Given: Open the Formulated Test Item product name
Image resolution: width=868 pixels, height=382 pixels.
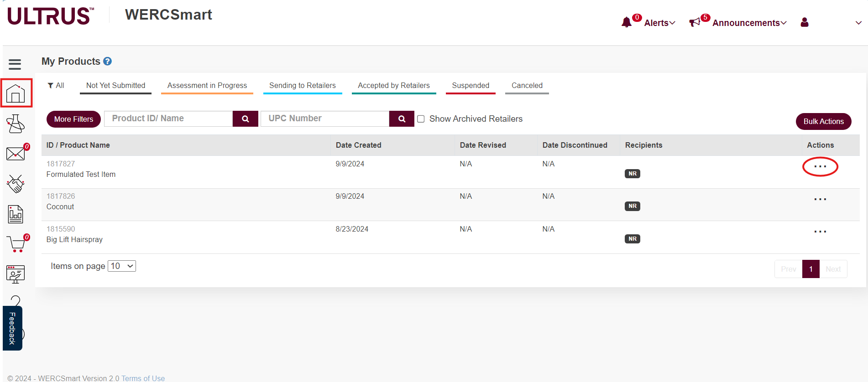Looking at the screenshot, I should coord(81,174).
